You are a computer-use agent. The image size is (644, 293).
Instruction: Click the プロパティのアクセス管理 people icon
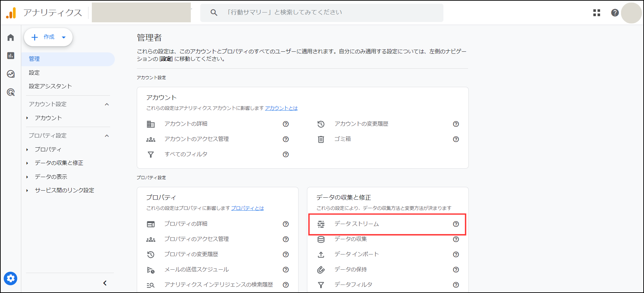151,239
